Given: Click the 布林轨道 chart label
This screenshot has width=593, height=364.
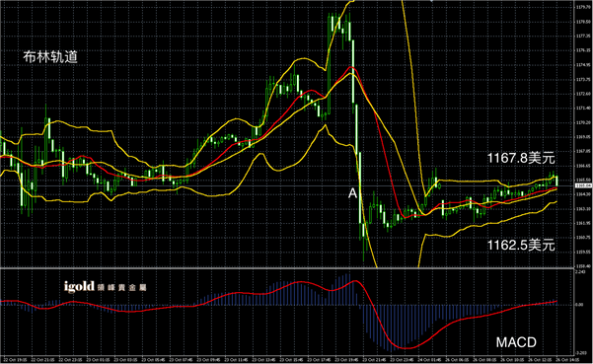Looking at the screenshot, I should tap(50, 57).
